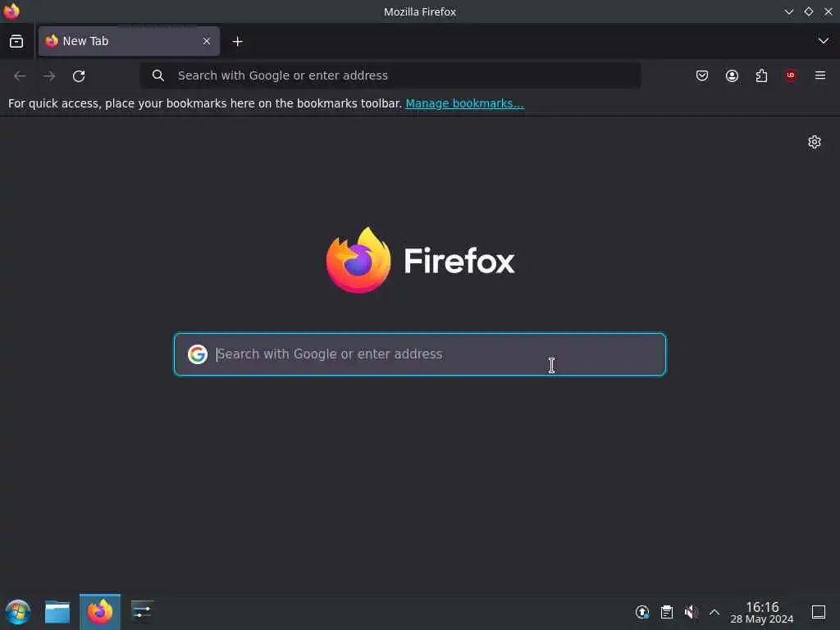
Task: Click the address bar search field
Action: click(390, 75)
